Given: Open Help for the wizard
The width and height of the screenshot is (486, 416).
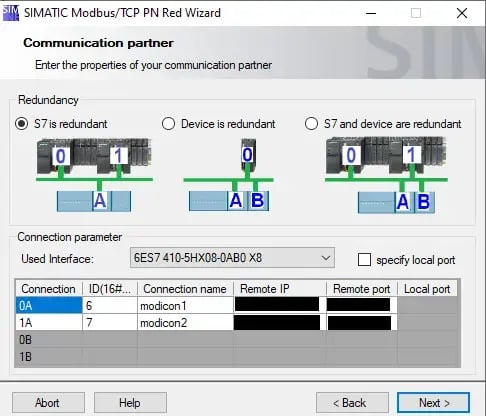Looking at the screenshot, I should pyautogui.click(x=130, y=403).
